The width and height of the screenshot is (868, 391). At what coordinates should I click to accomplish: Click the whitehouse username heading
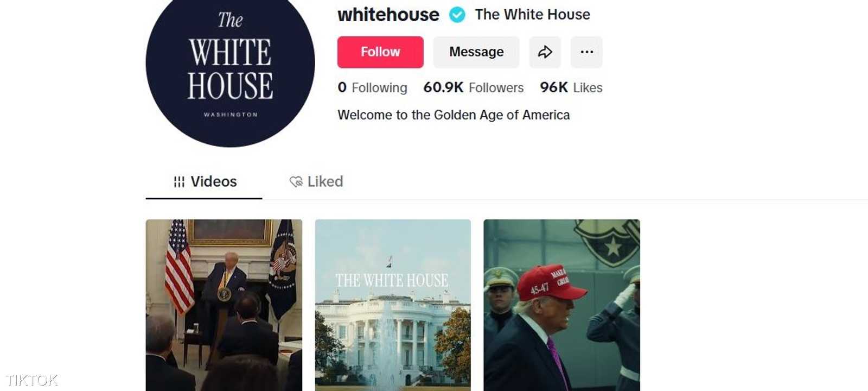pos(388,15)
